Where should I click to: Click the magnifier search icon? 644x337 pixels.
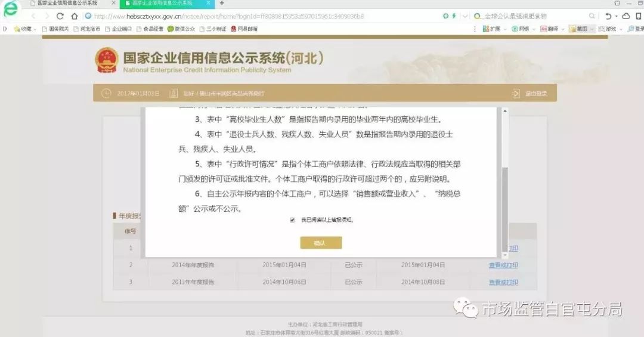pos(592,16)
